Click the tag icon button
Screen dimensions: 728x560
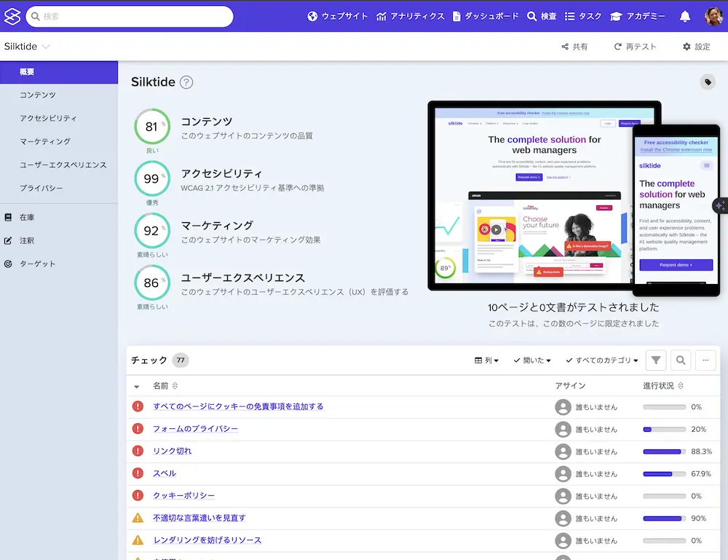708,82
